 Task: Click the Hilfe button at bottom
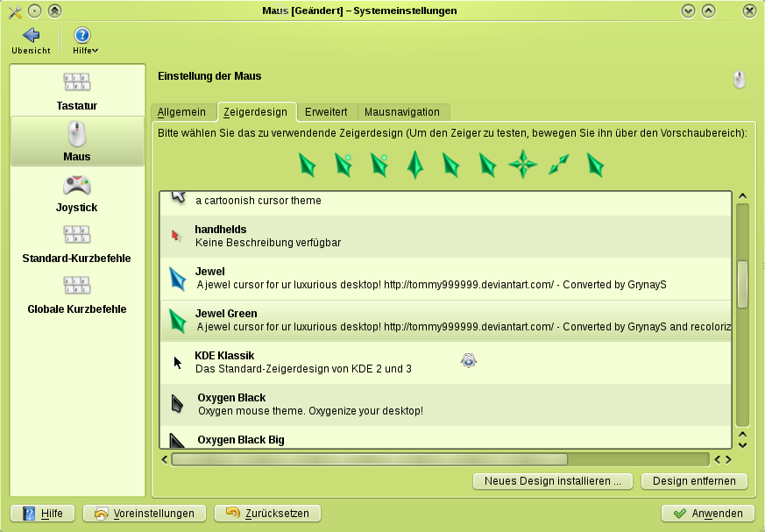42,514
